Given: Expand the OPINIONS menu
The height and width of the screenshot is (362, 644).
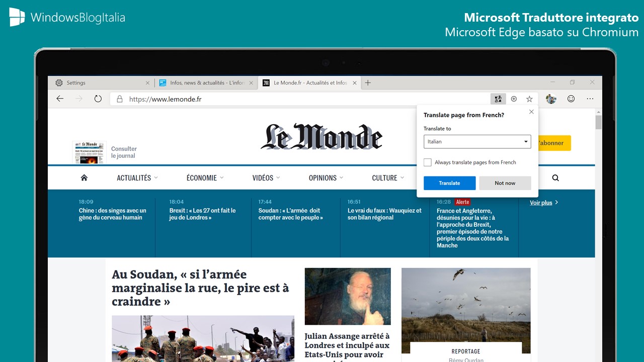Looking at the screenshot, I should pyautogui.click(x=326, y=178).
